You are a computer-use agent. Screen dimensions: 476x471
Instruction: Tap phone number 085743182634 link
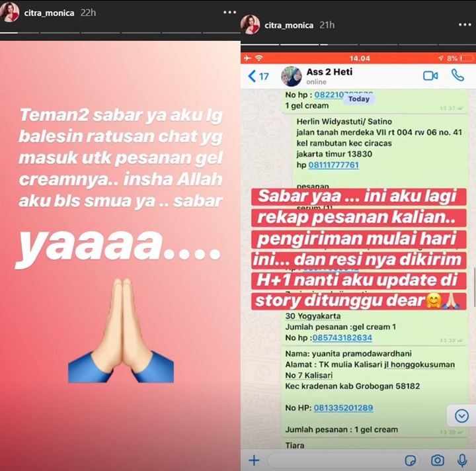(342, 337)
